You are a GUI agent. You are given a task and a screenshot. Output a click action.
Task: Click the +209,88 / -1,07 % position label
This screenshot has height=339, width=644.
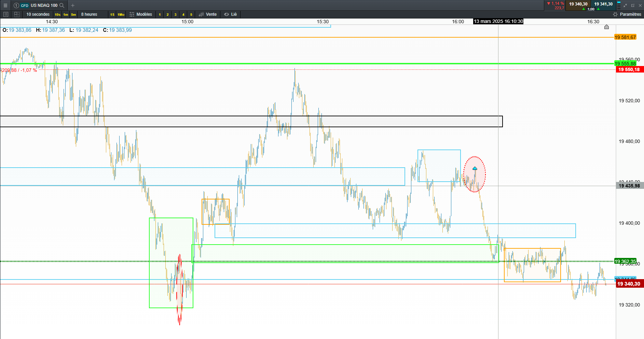click(19, 70)
